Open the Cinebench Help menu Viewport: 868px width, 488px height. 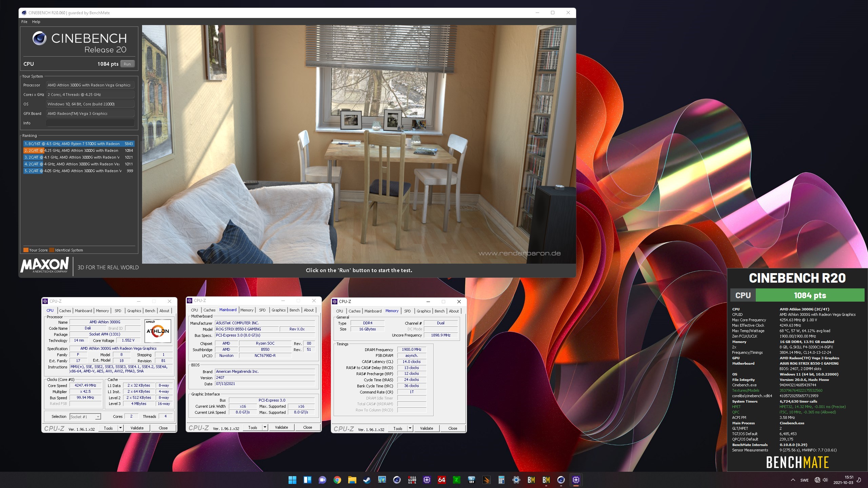(x=36, y=22)
